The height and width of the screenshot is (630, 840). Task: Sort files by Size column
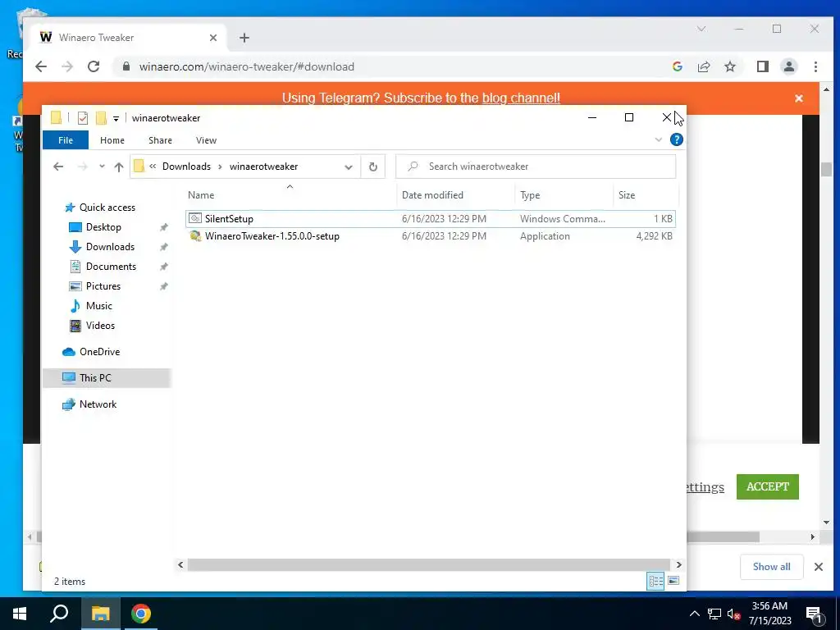pos(646,195)
